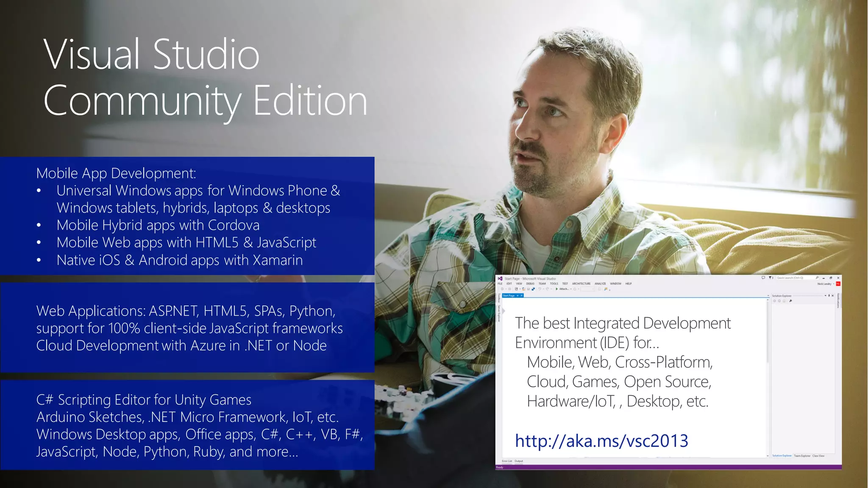Switch to the Class View tab
This screenshot has width=868, height=488.
click(818, 456)
